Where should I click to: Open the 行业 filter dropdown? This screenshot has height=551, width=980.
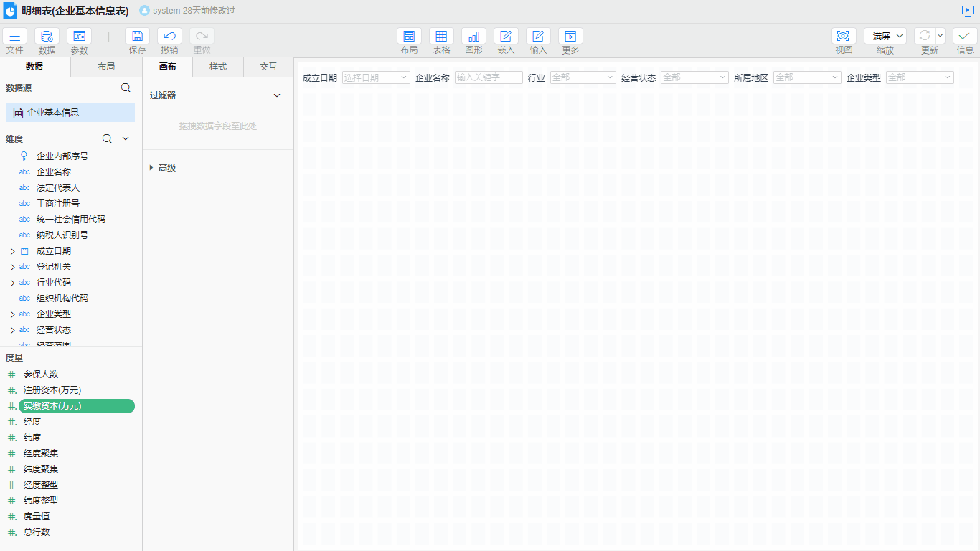(583, 77)
